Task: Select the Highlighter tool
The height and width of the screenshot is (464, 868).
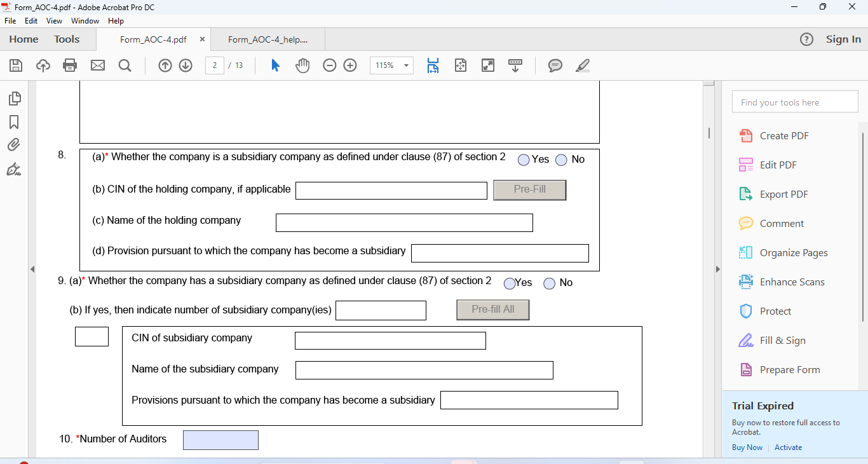Action: [x=582, y=65]
